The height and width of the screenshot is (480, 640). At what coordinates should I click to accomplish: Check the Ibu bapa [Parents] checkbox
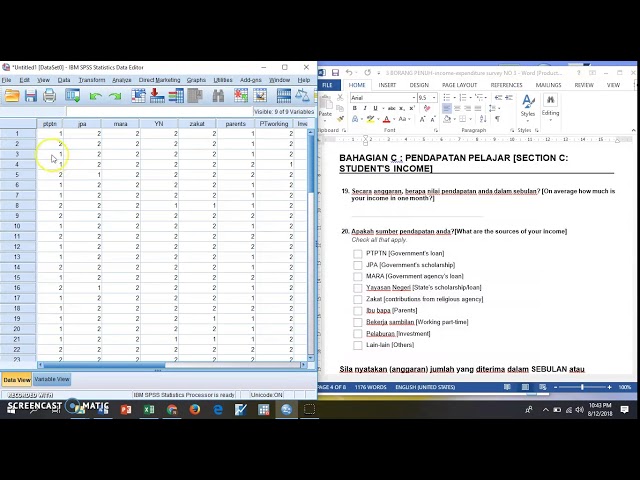pyautogui.click(x=358, y=311)
